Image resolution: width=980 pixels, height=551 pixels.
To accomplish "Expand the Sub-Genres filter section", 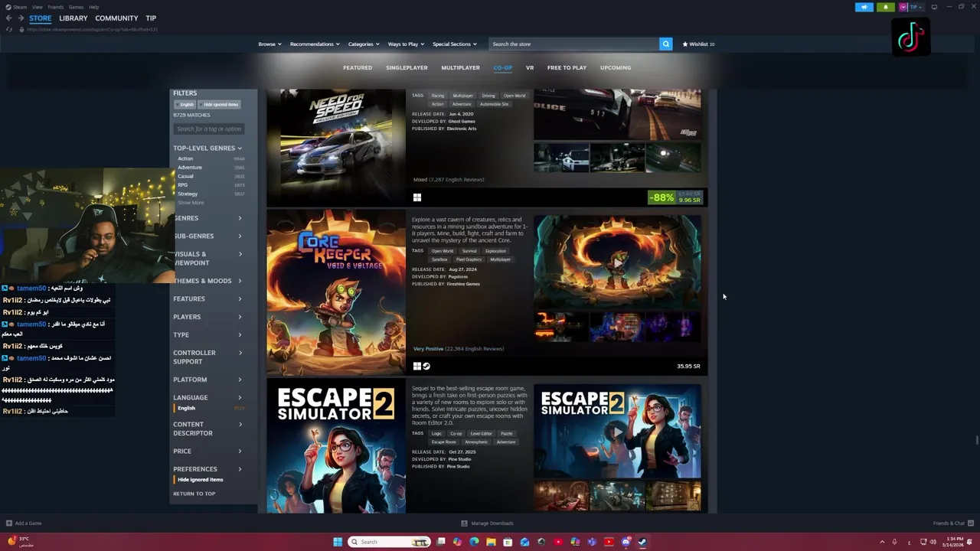I will (x=207, y=236).
